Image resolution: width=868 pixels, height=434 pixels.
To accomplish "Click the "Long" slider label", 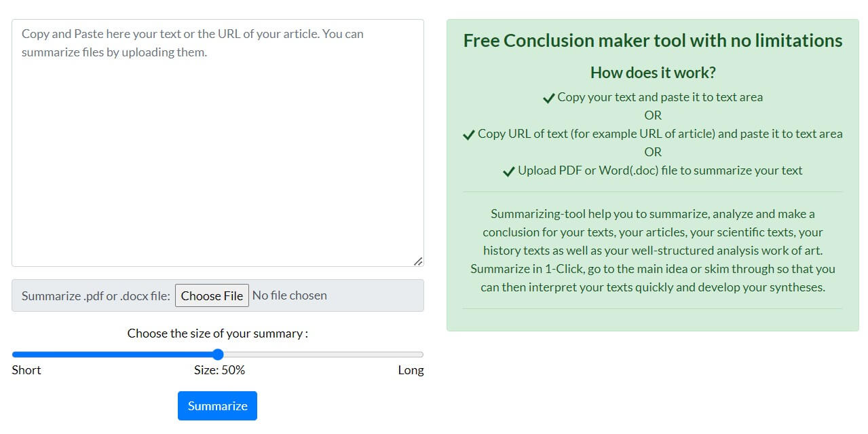I will point(411,370).
